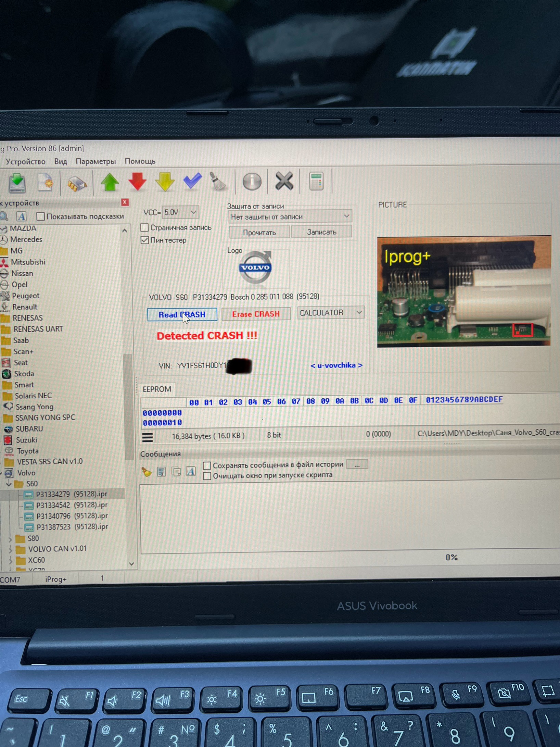Open the calculator icon in toolbar
Viewport: 560px width, 747px height.
[x=316, y=181]
